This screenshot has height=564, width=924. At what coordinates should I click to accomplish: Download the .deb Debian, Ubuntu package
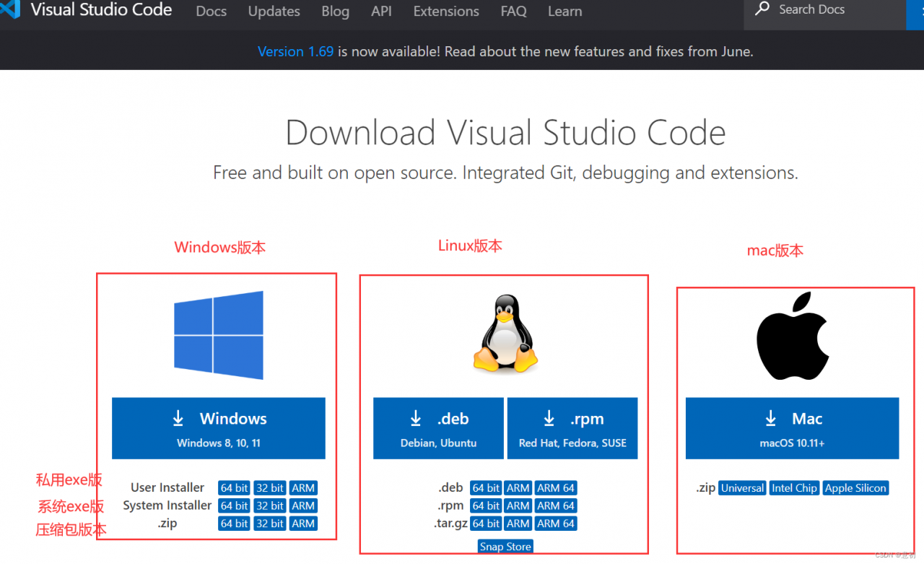coord(438,428)
